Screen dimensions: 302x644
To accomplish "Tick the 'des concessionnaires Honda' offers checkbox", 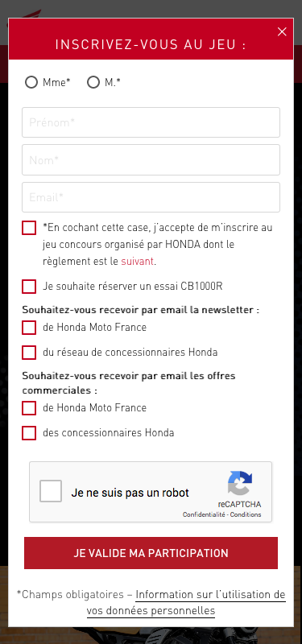I will point(29,433).
